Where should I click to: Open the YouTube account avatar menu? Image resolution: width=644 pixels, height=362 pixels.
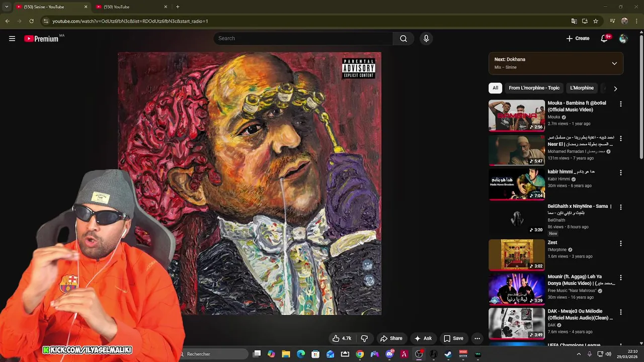coord(623,38)
